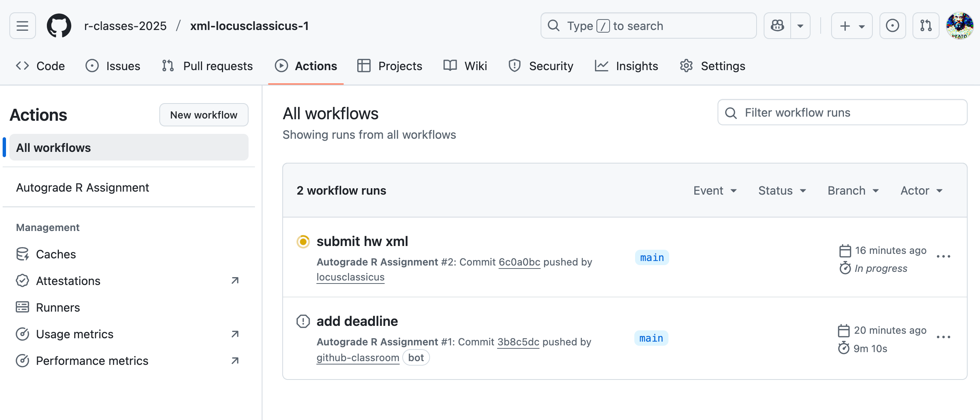This screenshot has width=980, height=420.
Task: Click the user avatar thumbnail
Action: 959,26
